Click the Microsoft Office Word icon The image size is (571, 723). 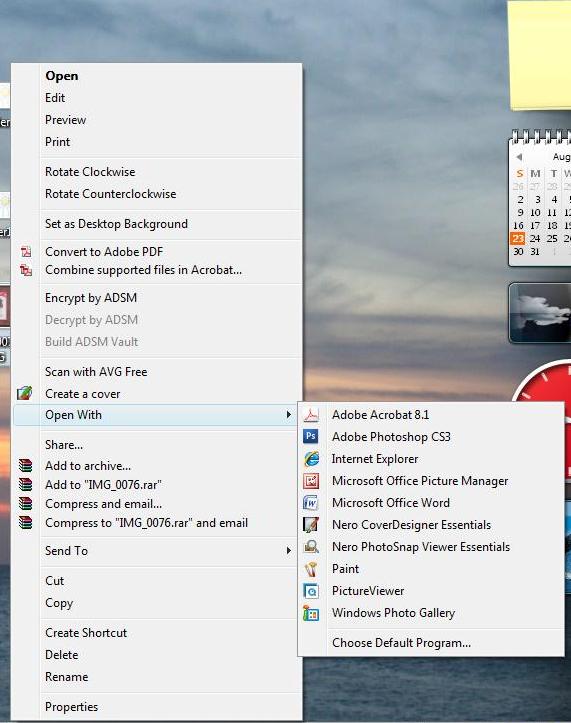[x=311, y=503]
